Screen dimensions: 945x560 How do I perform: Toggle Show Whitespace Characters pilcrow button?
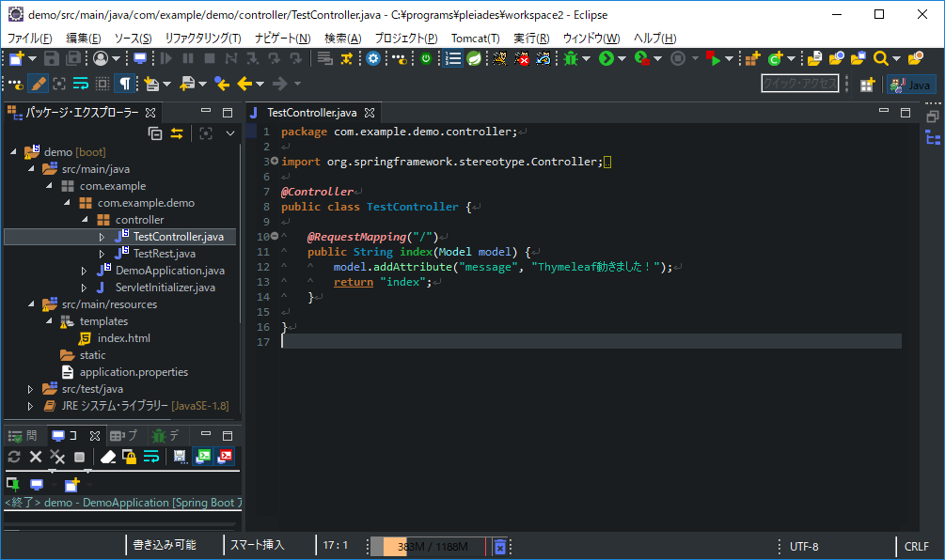pos(125,84)
